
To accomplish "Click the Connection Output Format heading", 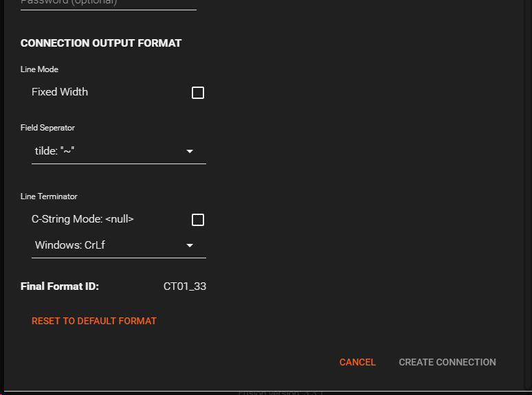I will [101, 43].
